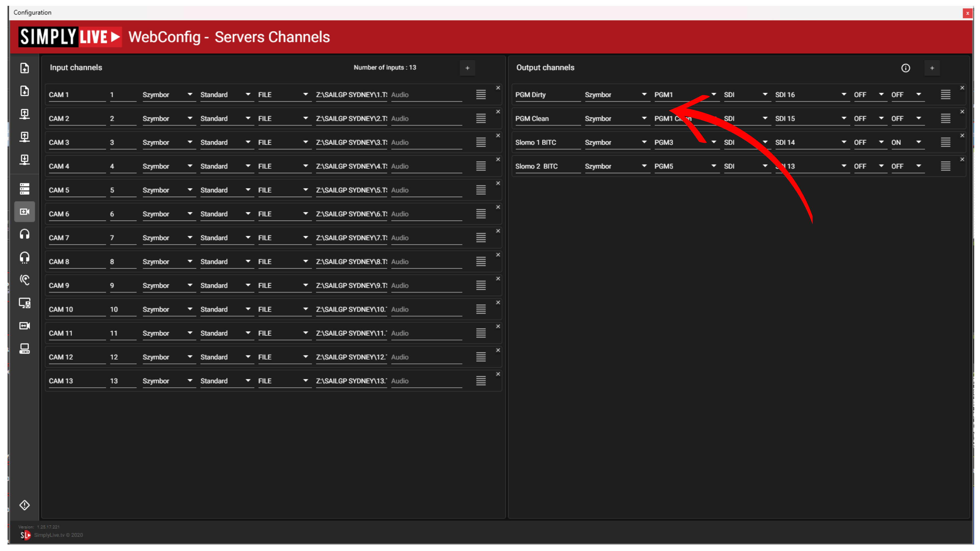This screenshot has height=551, width=980.
Task: Open the plain headphones icon in sidebar
Action: (24, 234)
